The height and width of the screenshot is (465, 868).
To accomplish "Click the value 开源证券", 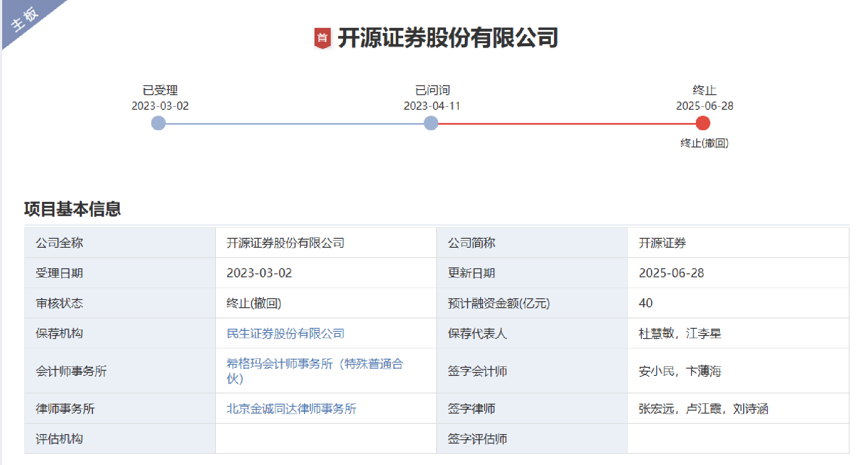I will 662,243.
